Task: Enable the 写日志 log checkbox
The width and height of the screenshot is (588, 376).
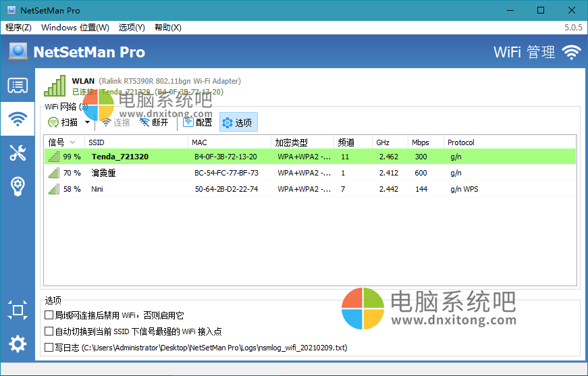Action: tap(49, 347)
